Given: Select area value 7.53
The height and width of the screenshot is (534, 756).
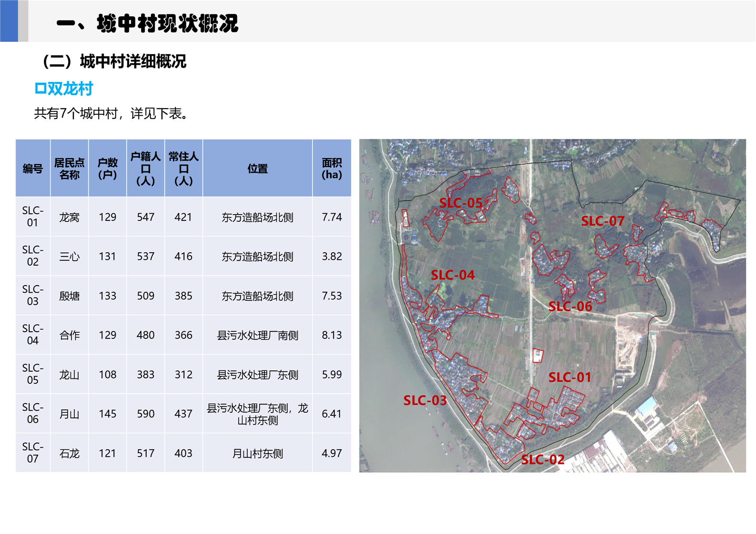Looking at the screenshot, I should click(332, 296).
